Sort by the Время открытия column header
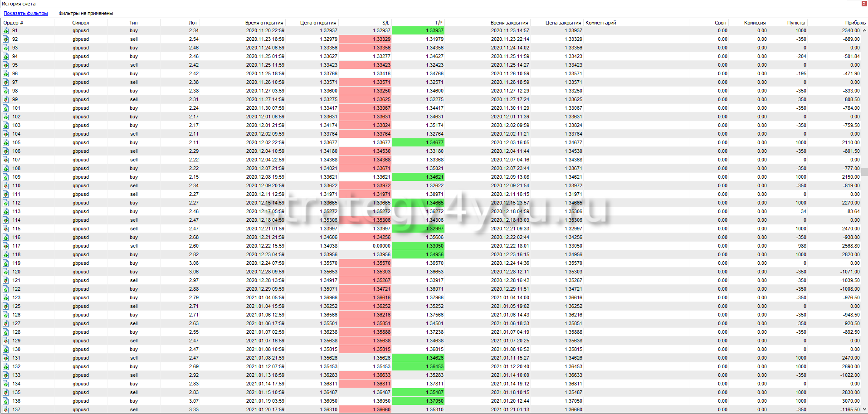Image resolution: width=868 pixels, height=414 pixels. [264, 23]
